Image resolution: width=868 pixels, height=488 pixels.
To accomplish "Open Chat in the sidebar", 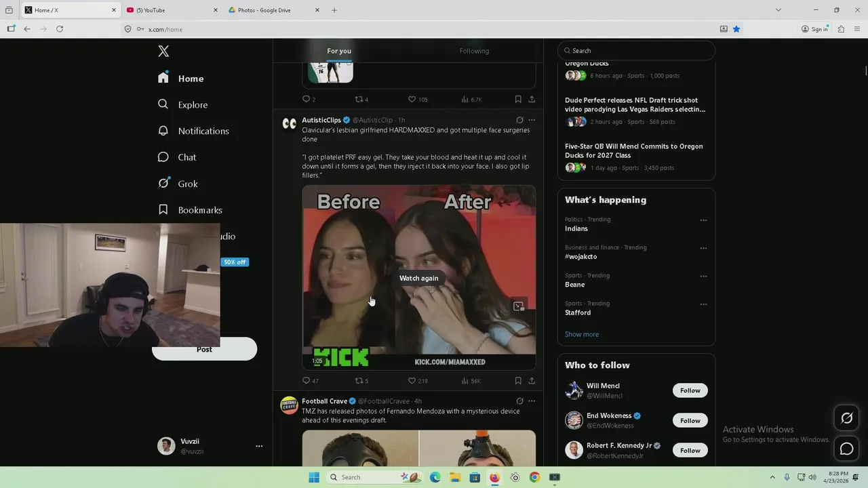I will click(177, 157).
